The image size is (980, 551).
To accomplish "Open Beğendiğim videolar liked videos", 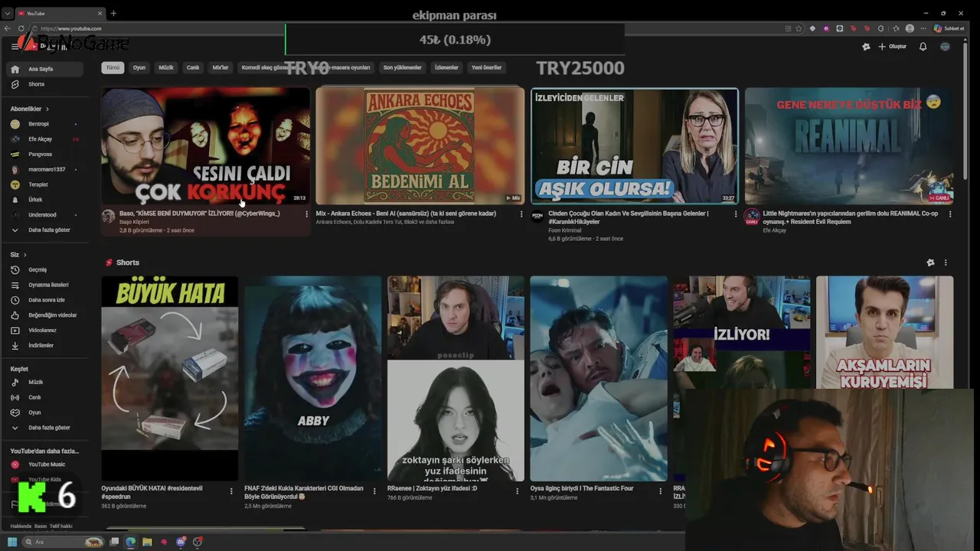I will click(44, 315).
